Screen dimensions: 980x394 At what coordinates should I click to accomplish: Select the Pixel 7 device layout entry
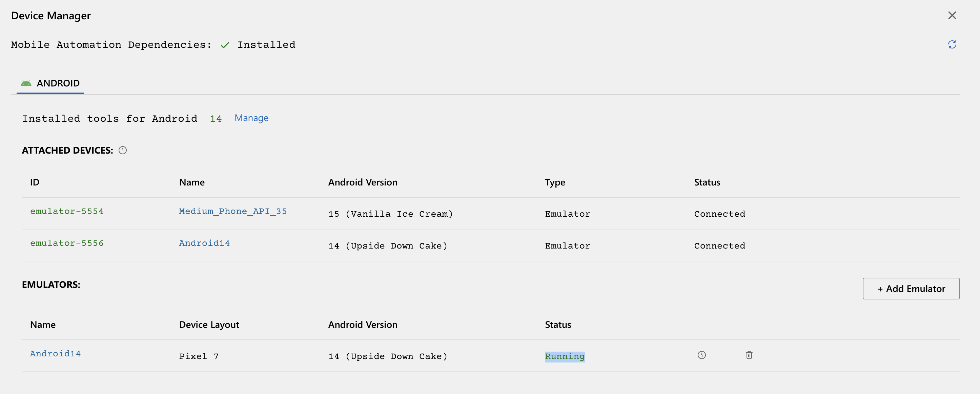coord(198,356)
